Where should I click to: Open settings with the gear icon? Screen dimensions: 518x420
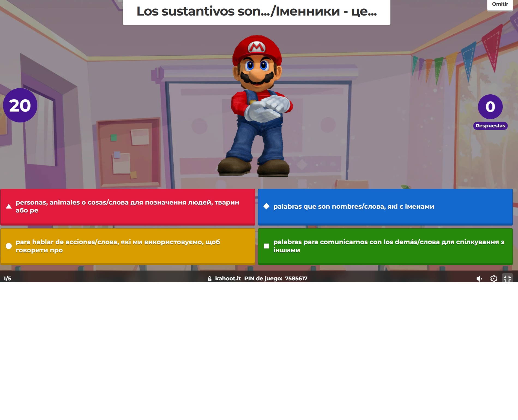coord(493,278)
